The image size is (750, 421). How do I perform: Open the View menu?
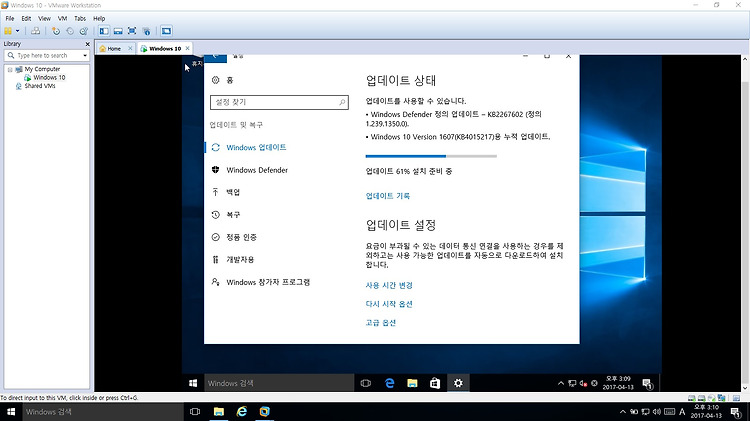click(x=44, y=19)
